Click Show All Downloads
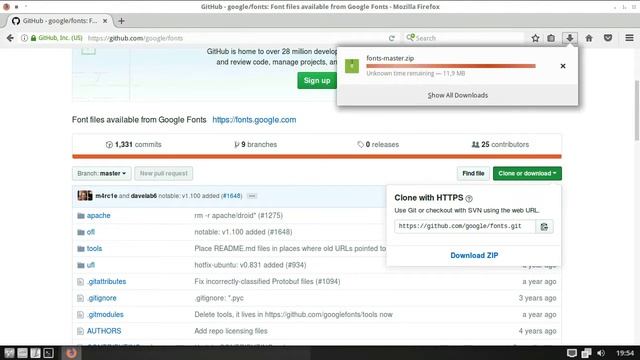 458,95
